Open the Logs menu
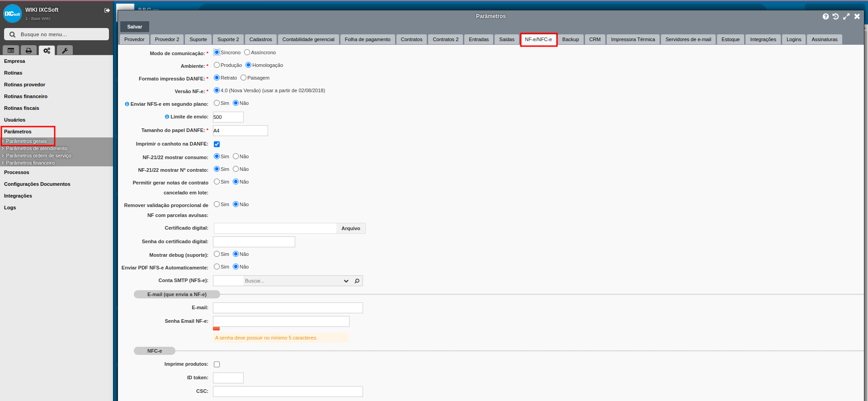The image size is (868, 401). [x=10, y=208]
